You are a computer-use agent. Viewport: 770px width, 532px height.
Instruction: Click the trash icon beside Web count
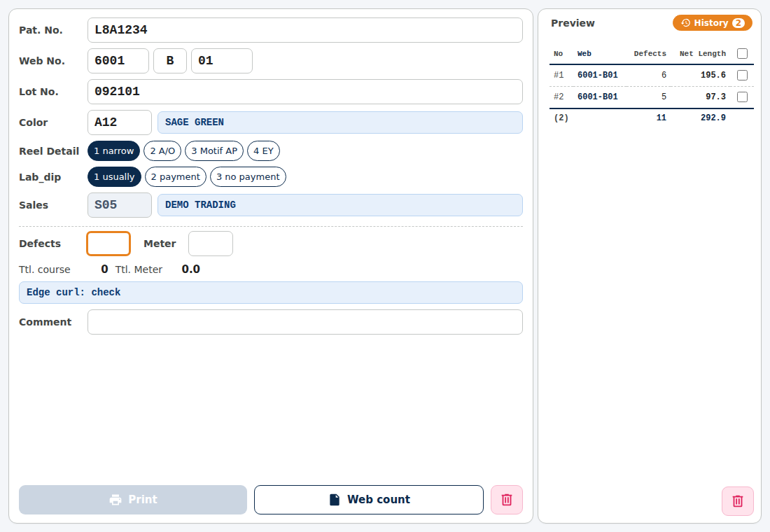click(x=506, y=500)
